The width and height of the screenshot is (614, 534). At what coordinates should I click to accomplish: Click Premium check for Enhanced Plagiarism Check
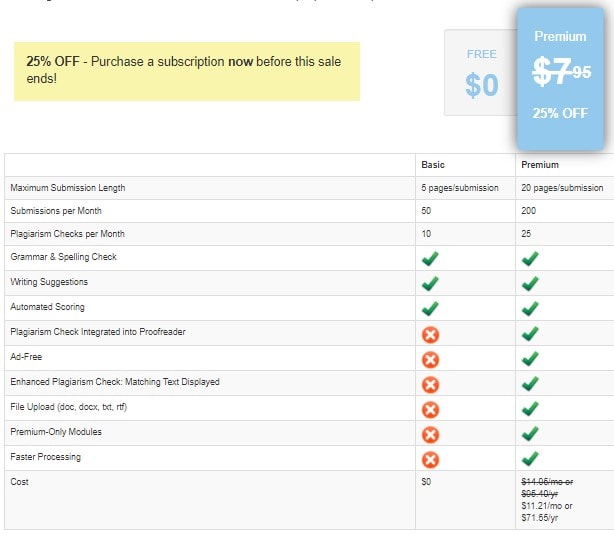[531, 383]
